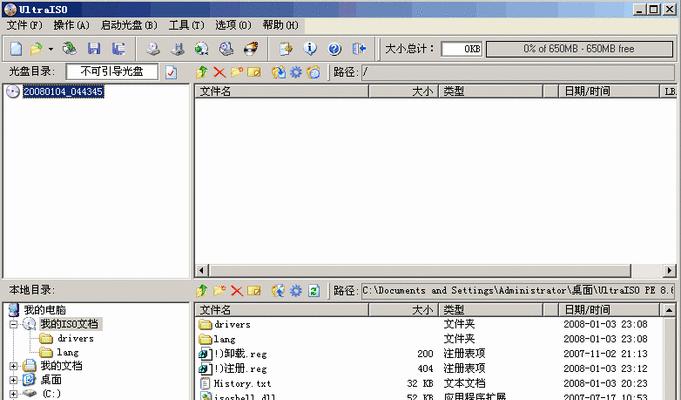Click rename icon in disc directory toolbar

[x=254, y=72]
